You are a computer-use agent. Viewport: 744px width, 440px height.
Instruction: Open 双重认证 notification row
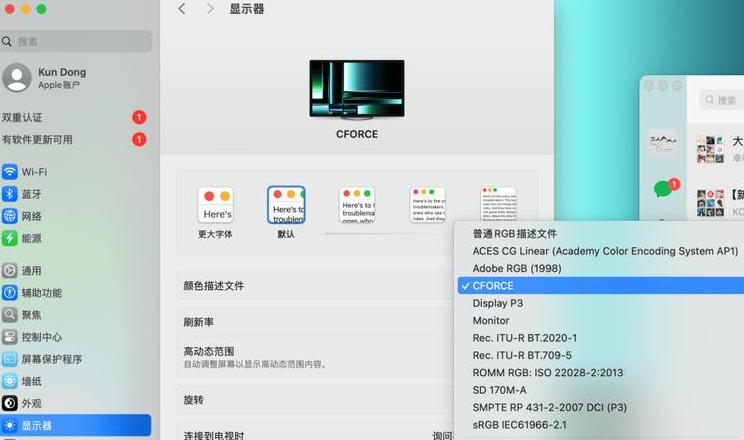[76, 117]
